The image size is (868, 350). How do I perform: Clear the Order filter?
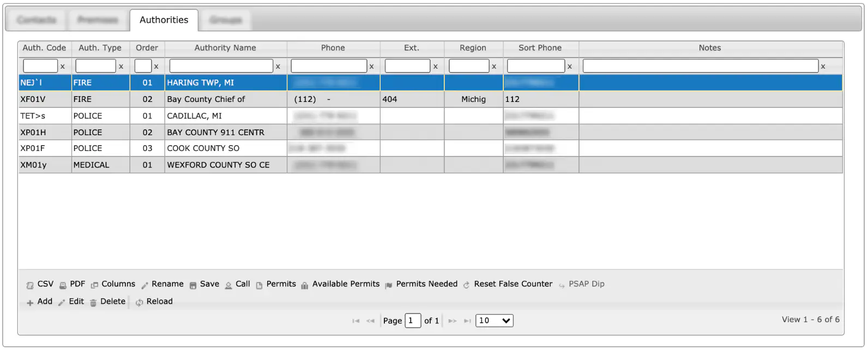click(x=156, y=67)
